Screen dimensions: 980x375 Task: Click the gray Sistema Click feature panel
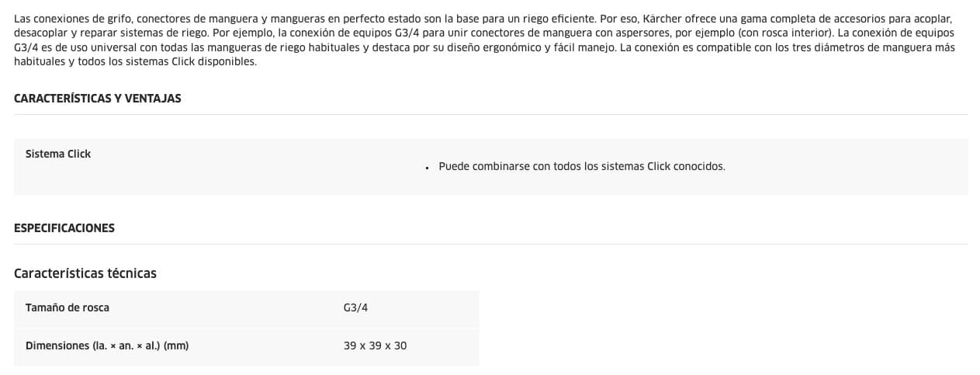coord(490,167)
